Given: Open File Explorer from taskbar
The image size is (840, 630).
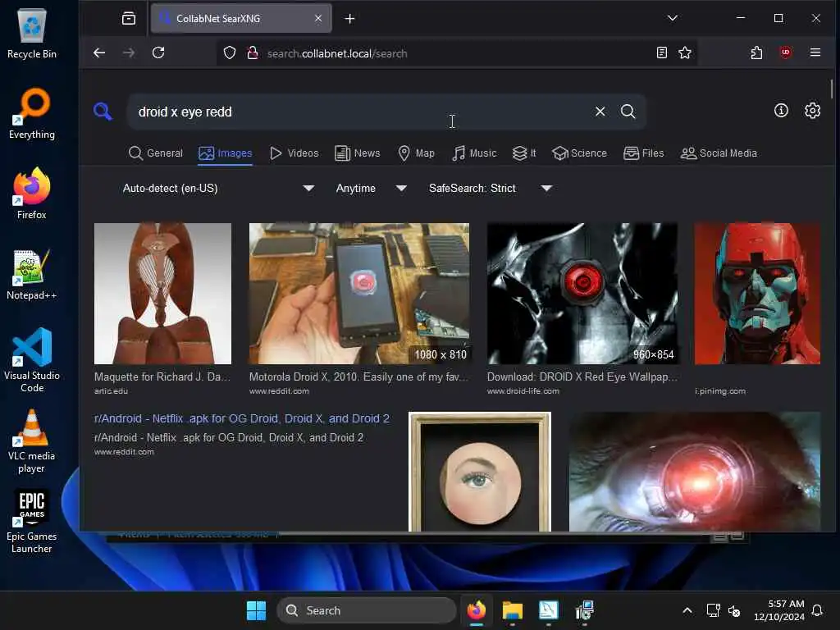Looking at the screenshot, I should [512, 610].
